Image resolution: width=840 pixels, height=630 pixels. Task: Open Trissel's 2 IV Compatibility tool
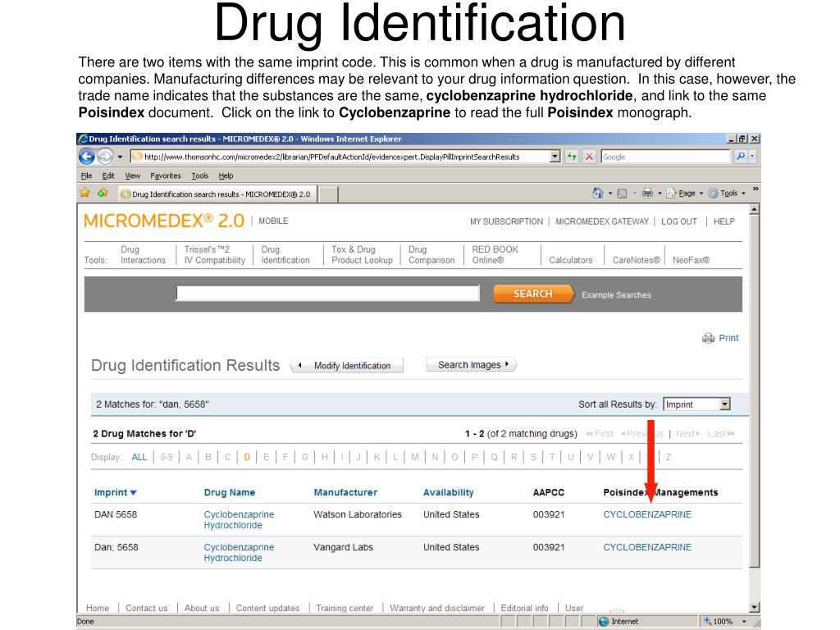point(215,255)
